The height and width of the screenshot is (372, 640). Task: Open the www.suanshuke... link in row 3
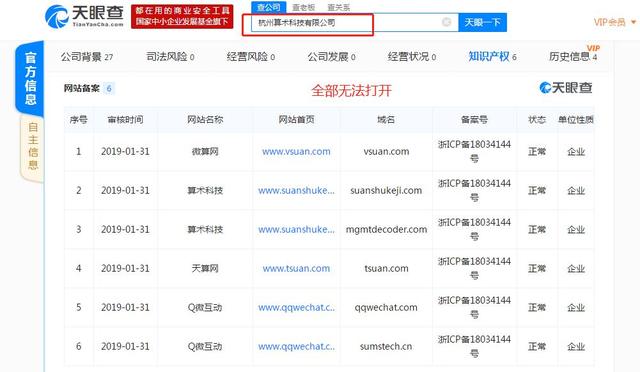pos(296,229)
